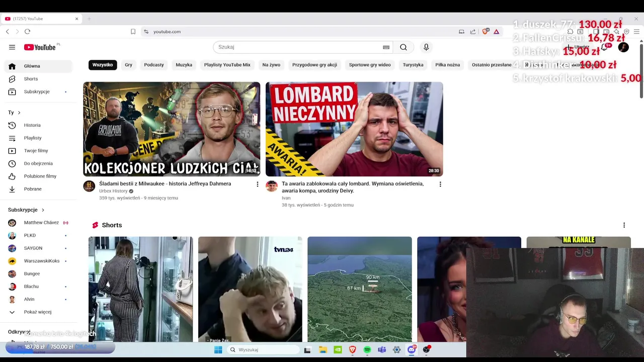Play the Kolekcjoner ludzkich ciał thumbnail
644x362 pixels.
click(x=172, y=129)
